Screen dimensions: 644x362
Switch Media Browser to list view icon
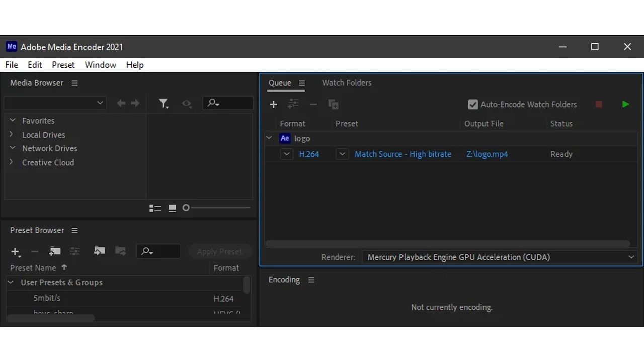pyautogui.click(x=155, y=208)
